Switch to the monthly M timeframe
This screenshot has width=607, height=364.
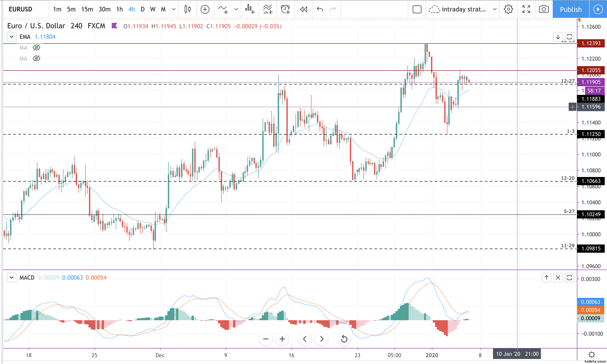[x=163, y=9]
